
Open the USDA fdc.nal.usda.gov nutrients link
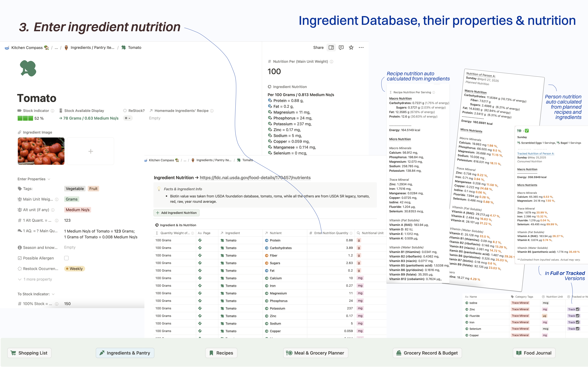(x=255, y=178)
